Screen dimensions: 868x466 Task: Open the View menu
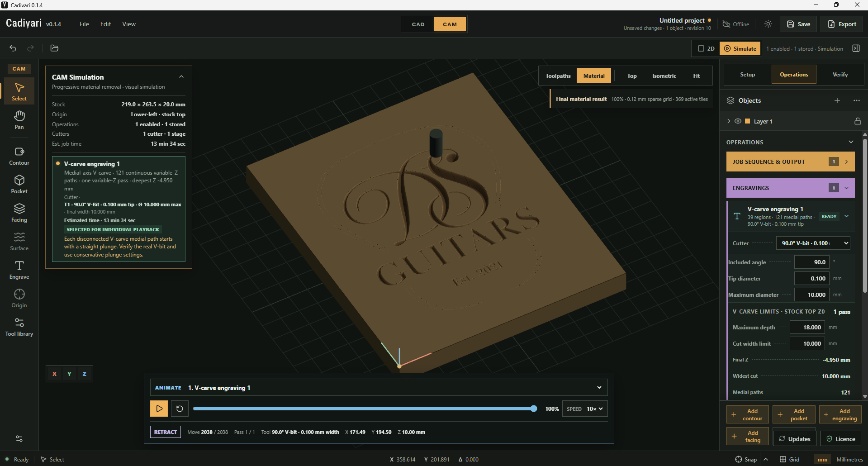129,24
